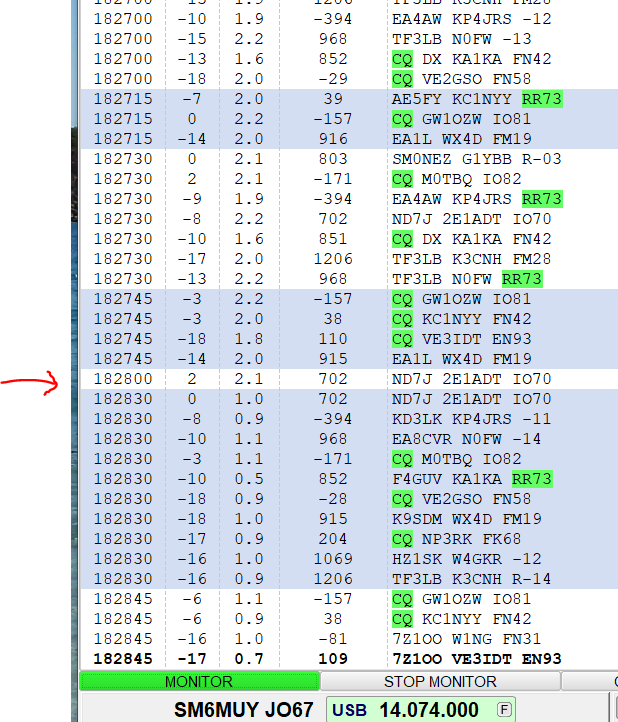Image resolution: width=618 pixels, height=722 pixels.
Task: Select the SM0NEZ G1YBB R-03 message
Action: click(476, 159)
